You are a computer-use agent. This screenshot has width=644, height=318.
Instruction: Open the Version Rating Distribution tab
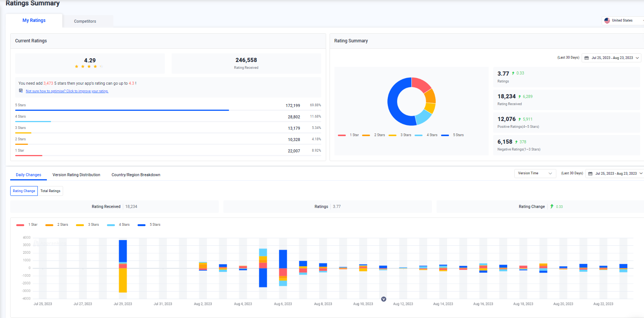coord(76,175)
